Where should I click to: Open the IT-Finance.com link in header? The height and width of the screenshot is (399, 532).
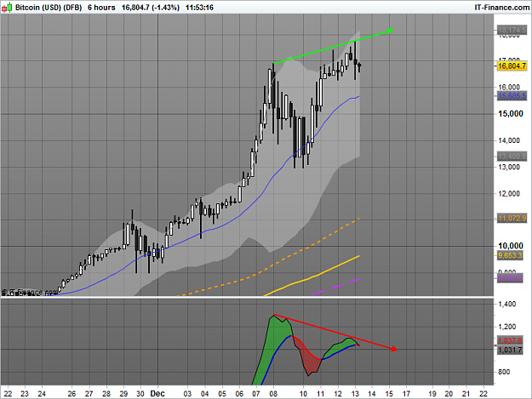(x=502, y=8)
